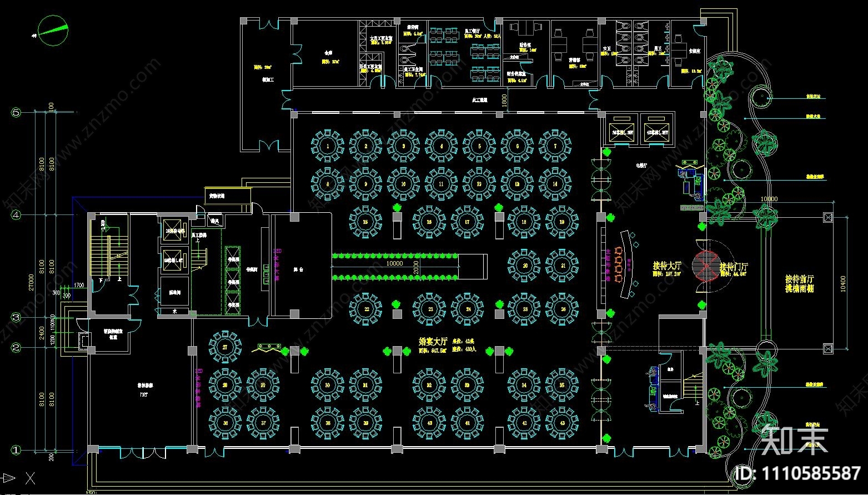Click the ID: 1110585587 caption
The height and width of the screenshot is (495, 868).
[797, 473]
